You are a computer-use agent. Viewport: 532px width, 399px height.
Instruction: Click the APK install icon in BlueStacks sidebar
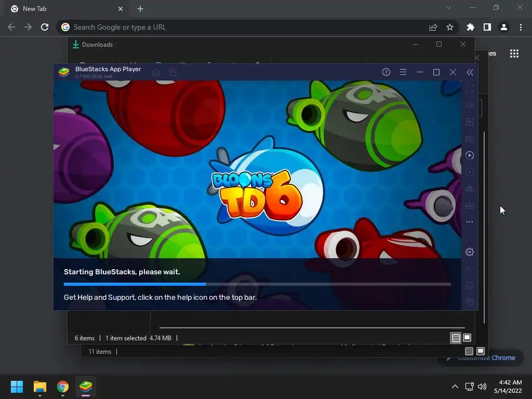470,205
